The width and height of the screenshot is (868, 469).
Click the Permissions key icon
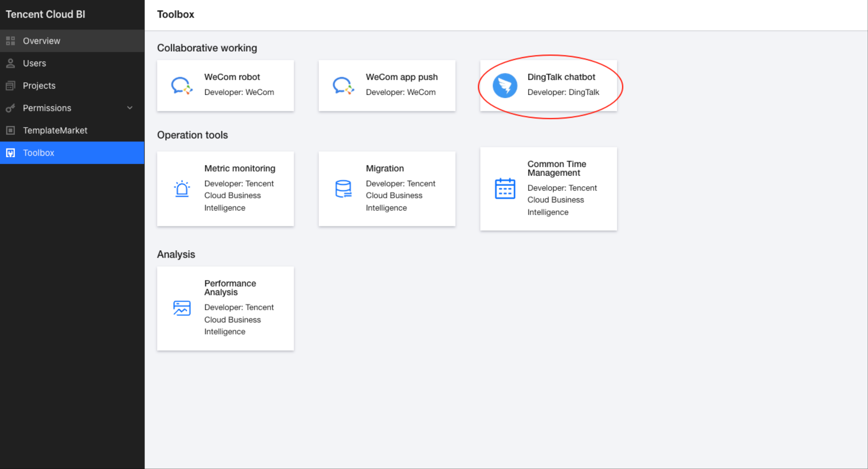[10, 108]
